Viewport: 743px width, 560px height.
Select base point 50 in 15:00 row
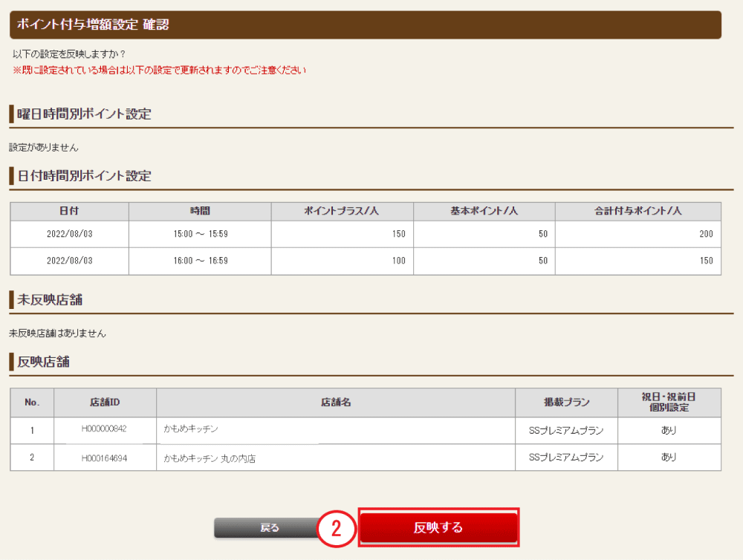pyautogui.click(x=543, y=234)
